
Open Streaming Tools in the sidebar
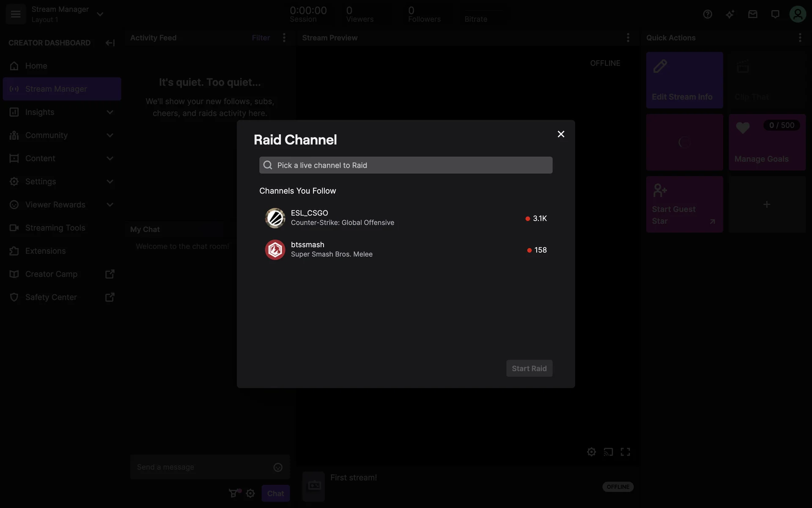click(55, 228)
